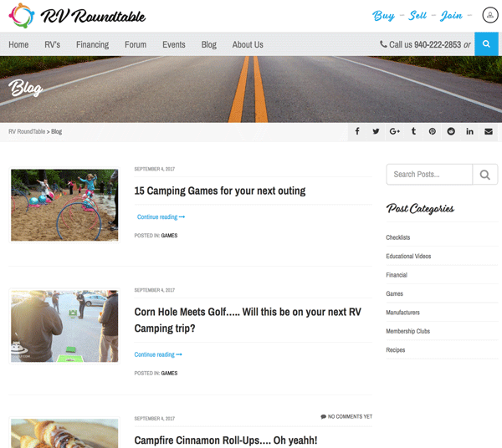Click the Google Plus share icon
Screen dimensions: 502x448
pos(395,131)
